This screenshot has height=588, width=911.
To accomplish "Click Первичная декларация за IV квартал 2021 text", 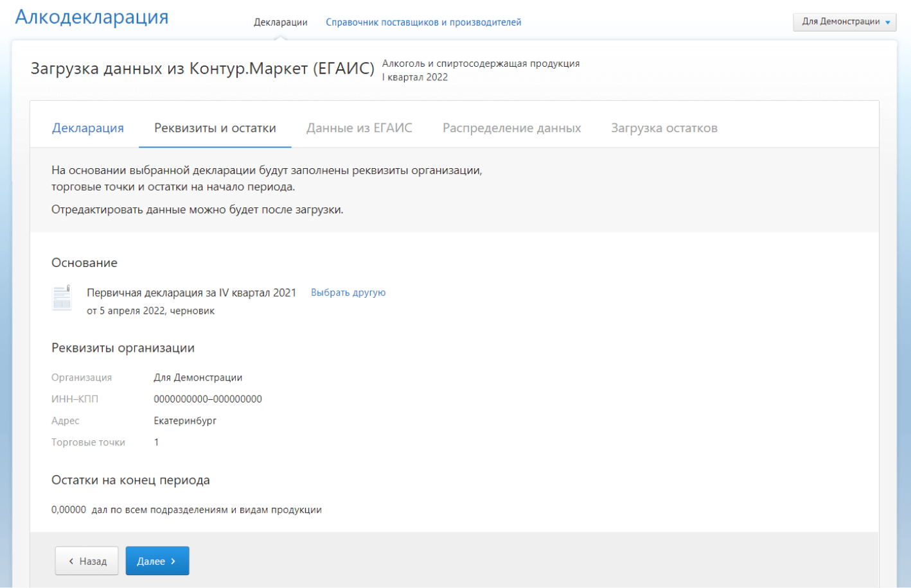I will [x=191, y=293].
